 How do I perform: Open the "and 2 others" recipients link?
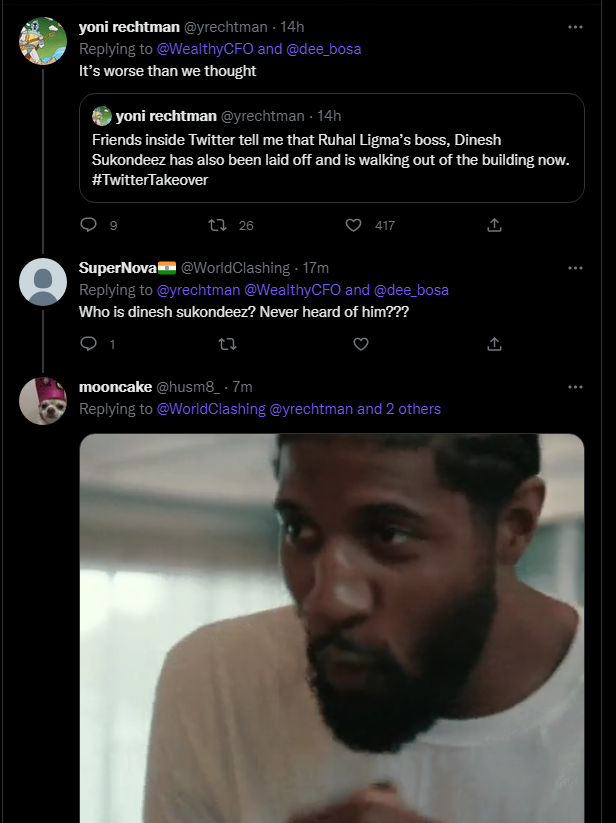point(399,409)
